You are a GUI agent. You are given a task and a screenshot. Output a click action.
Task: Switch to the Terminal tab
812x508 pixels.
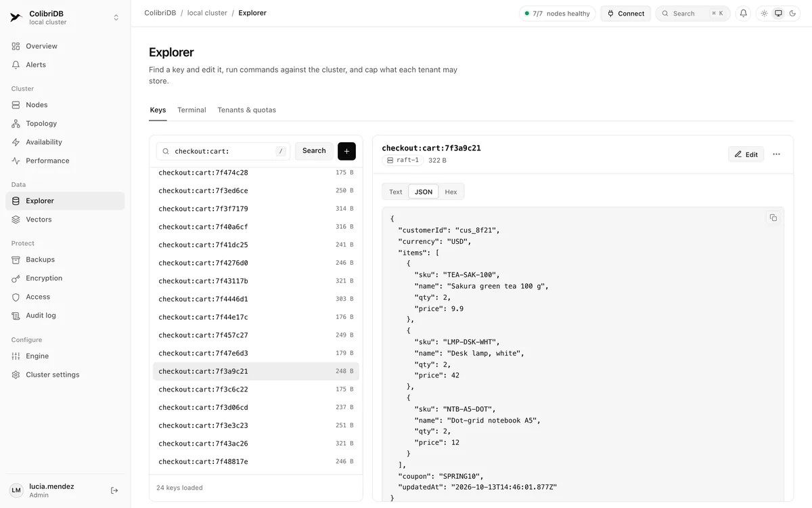(191, 110)
